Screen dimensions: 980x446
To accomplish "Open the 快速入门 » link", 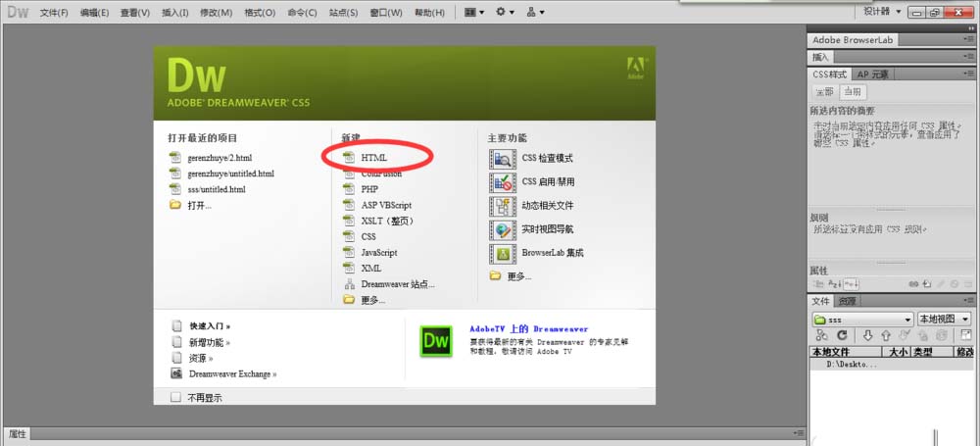I will [210, 325].
